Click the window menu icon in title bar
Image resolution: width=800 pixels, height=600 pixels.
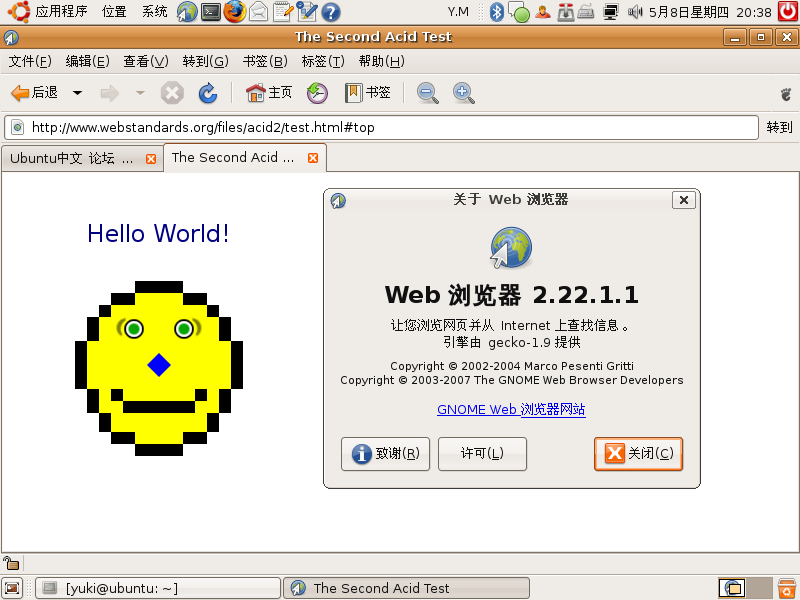tap(11, 37)
